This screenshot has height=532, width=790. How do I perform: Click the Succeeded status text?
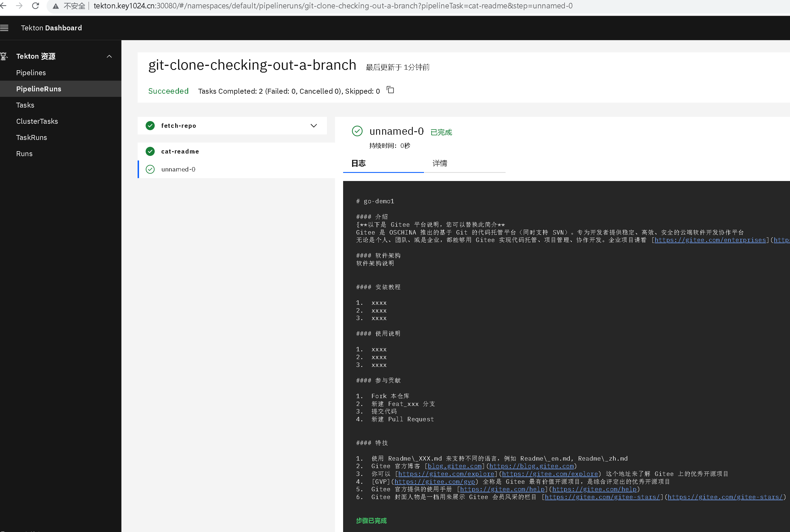[168, 91]
